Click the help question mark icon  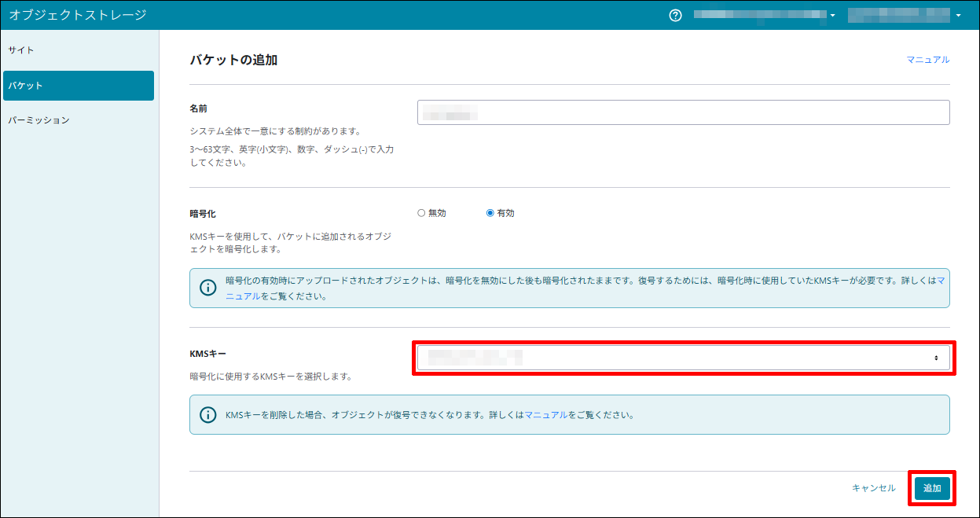675,15
